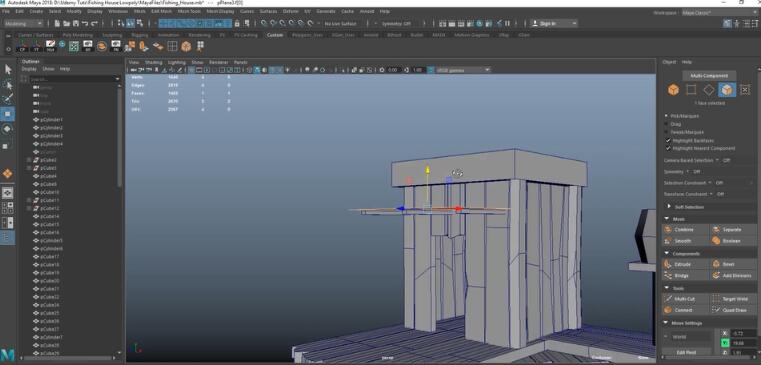
Task: Open the Outliner Display menu
Action: pyautogui.click(x=29, y=69)
